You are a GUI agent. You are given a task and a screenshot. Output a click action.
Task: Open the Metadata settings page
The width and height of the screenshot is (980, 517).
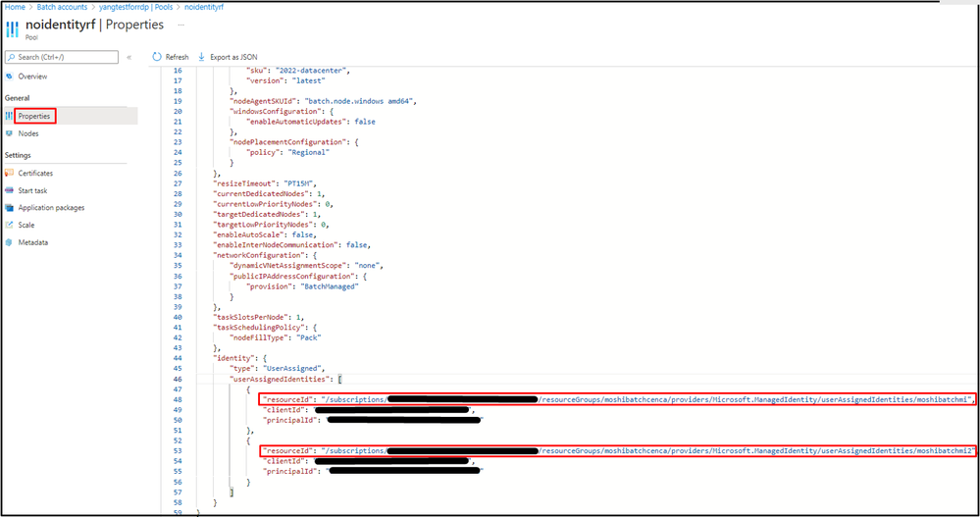click(33, 242)
